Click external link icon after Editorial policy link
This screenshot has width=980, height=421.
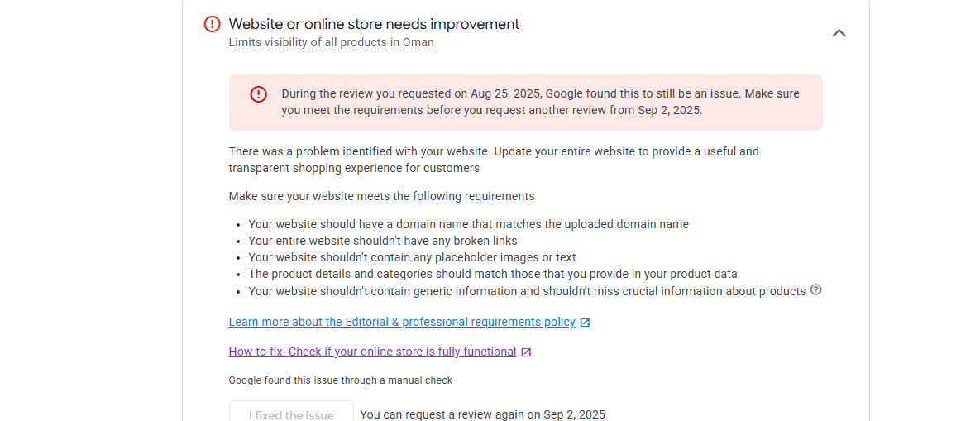(x=585, y=323)
